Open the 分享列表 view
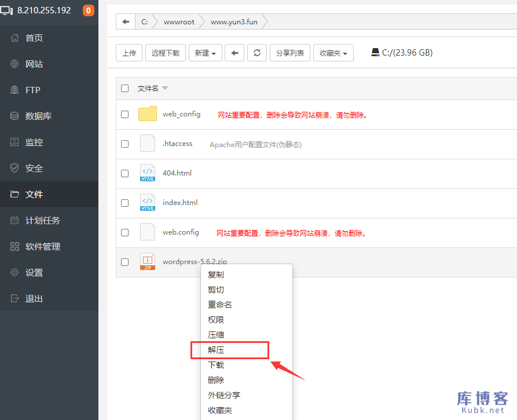517x420 pixels. [x=289, y=52]
